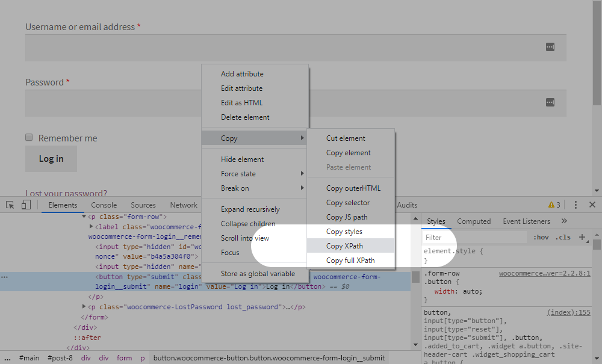Screen dimensions: 602x364
Task: Click the ellipsis beside the selected button row
Action: (x=4, y=277)
